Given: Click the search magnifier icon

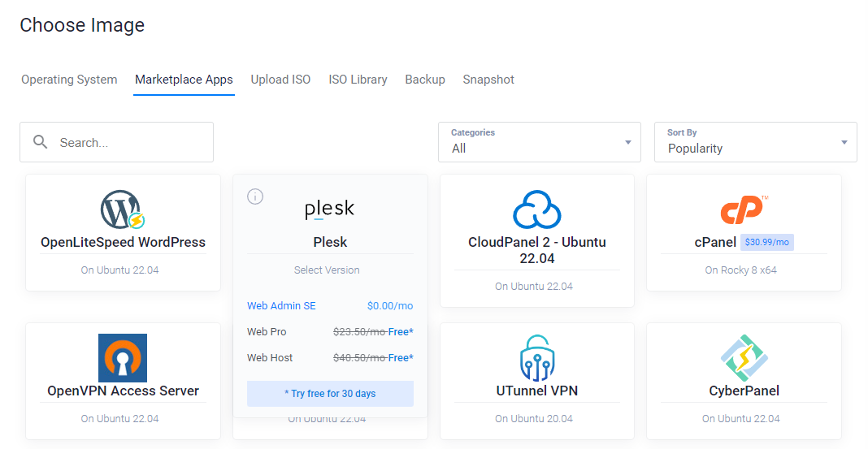Looking at the screenshot, I should (41, 142).
